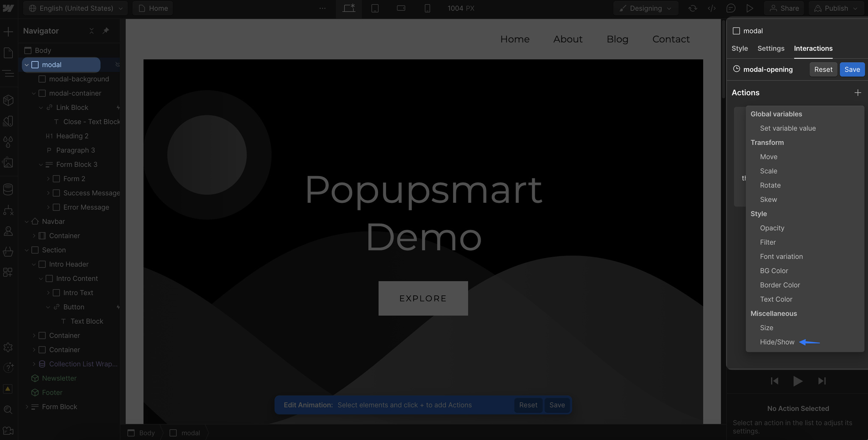Expand Collection List Wrapper row
This screenshot has width=868, height=440.
[34, 364]
